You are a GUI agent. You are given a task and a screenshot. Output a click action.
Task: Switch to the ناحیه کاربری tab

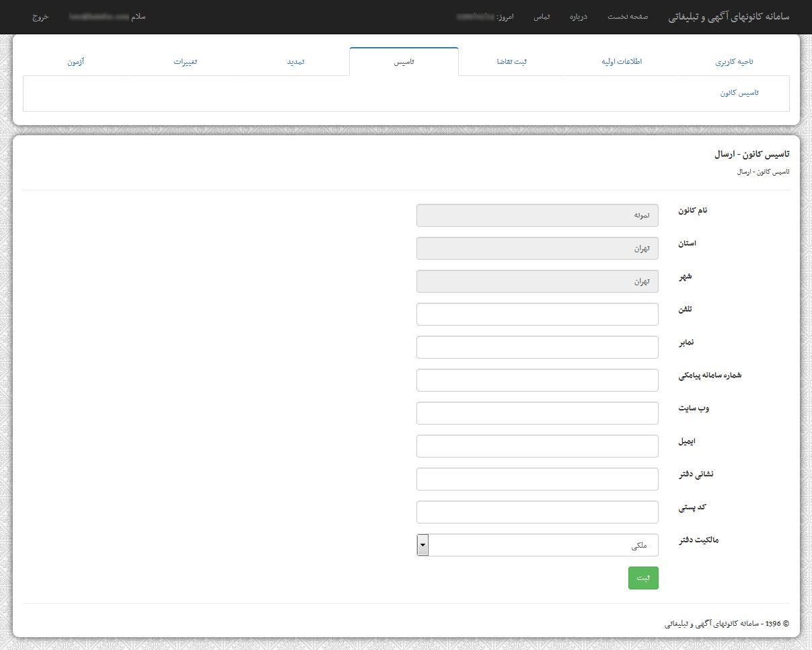pos(734,61)
